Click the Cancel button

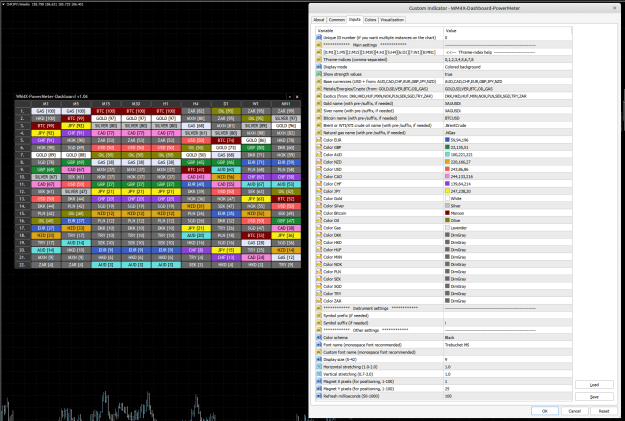(x=574, y=411)
